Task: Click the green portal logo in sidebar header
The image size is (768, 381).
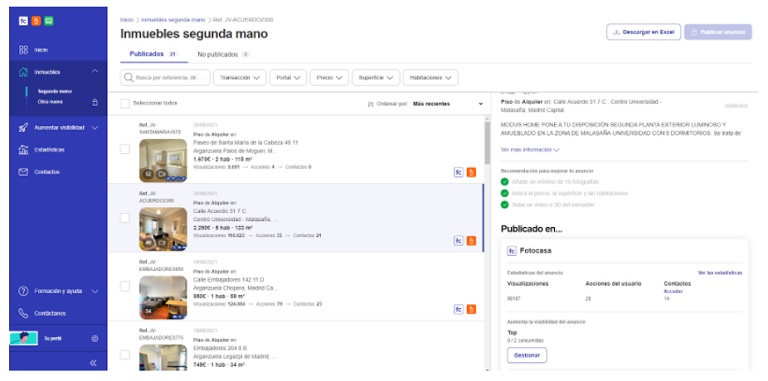Action: [48, 21]
